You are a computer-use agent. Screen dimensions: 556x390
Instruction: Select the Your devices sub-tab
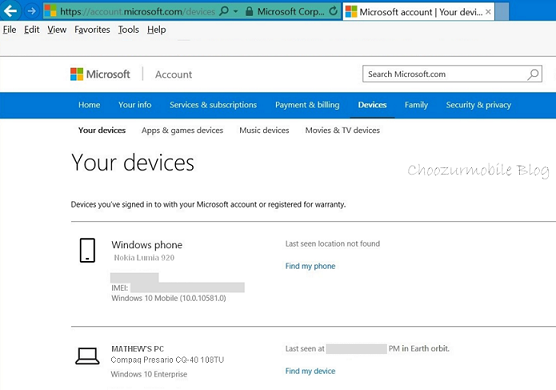click(102, 130)
